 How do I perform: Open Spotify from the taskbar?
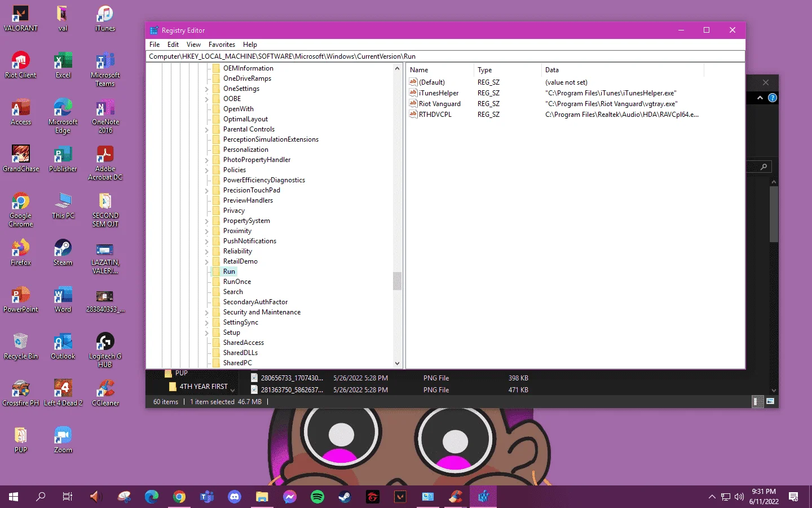click(x=317, y=497)
